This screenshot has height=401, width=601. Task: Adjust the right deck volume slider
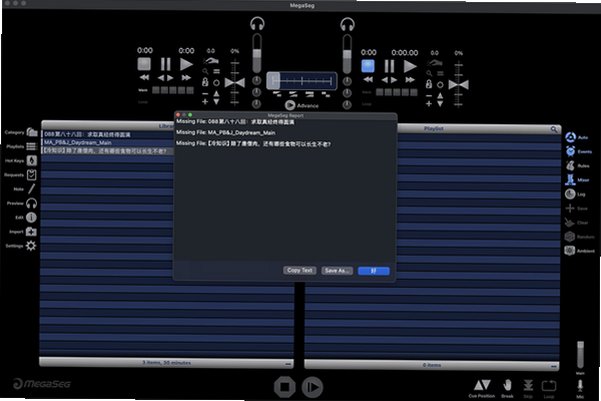click(347, 54)
